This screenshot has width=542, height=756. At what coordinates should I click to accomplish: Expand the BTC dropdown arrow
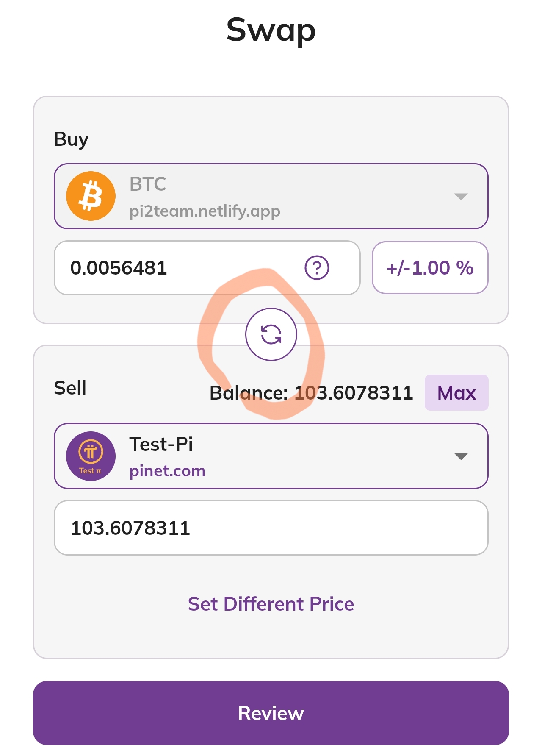pyautogui.click(x=461, y=197)
